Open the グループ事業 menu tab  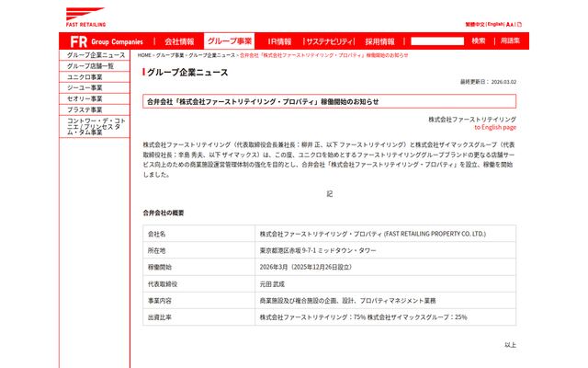pyautogui.click(x=229, y=40)
